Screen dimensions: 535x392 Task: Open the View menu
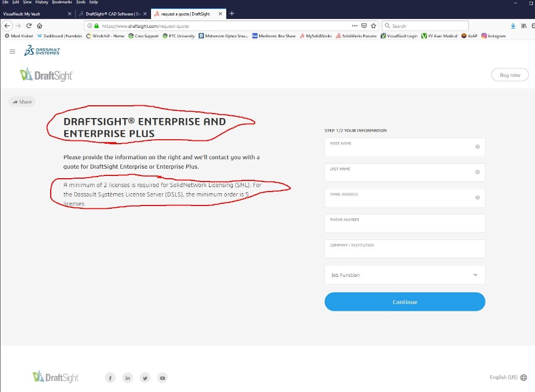[27, 2]
